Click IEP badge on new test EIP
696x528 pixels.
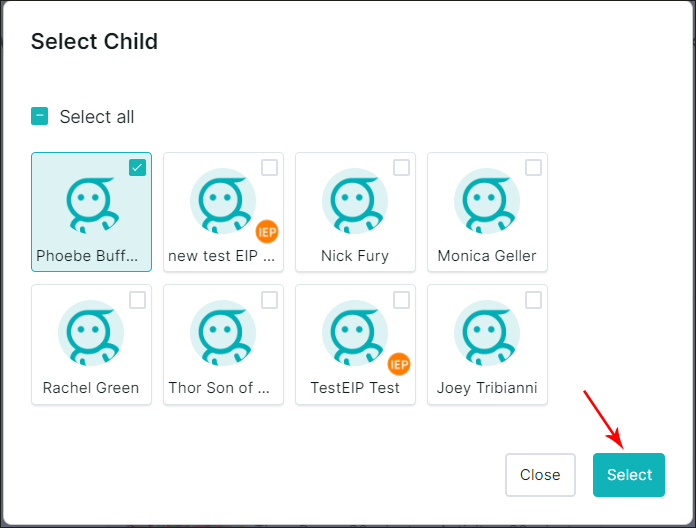267,231
